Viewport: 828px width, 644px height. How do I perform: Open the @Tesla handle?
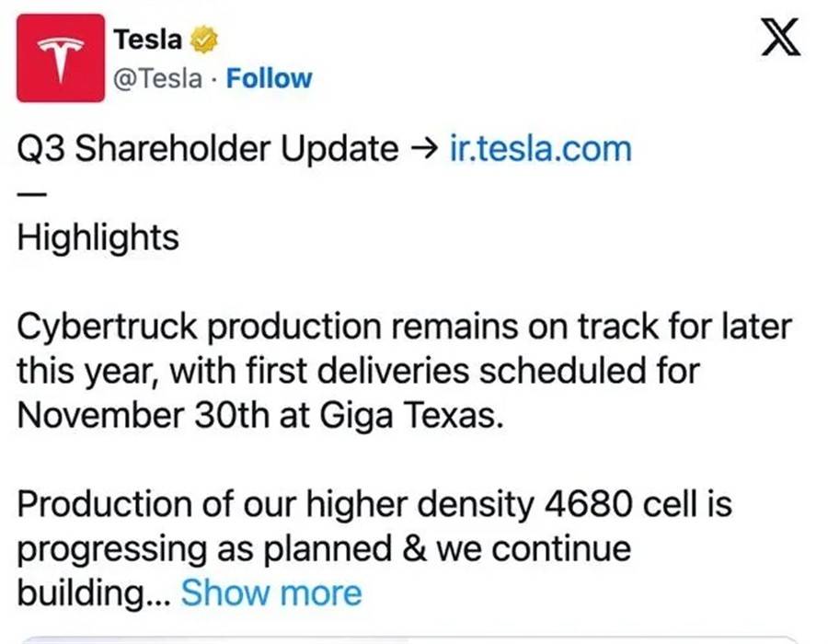[157, 78]
